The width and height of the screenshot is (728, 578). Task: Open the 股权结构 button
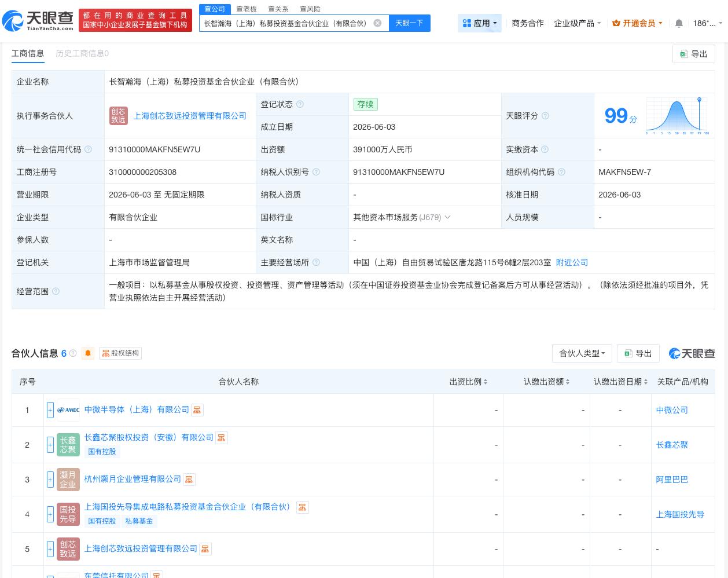pos(120,353)
